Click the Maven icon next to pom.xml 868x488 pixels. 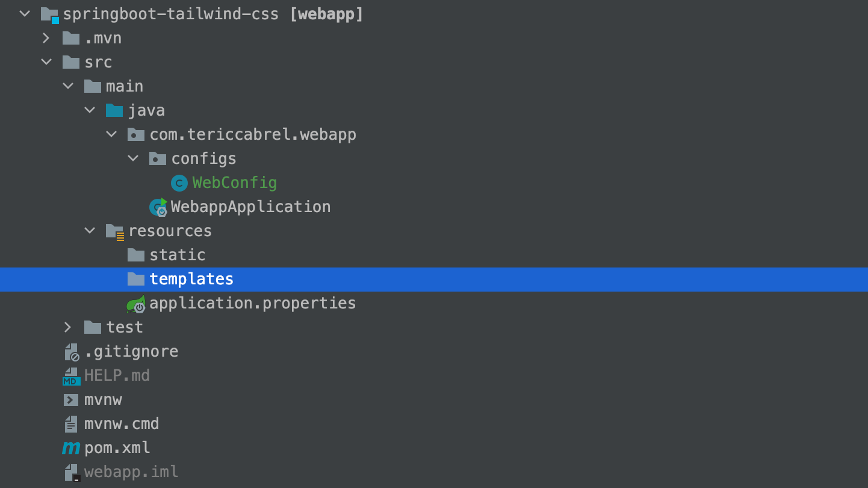pyautogui.click(x=70, y=448)
